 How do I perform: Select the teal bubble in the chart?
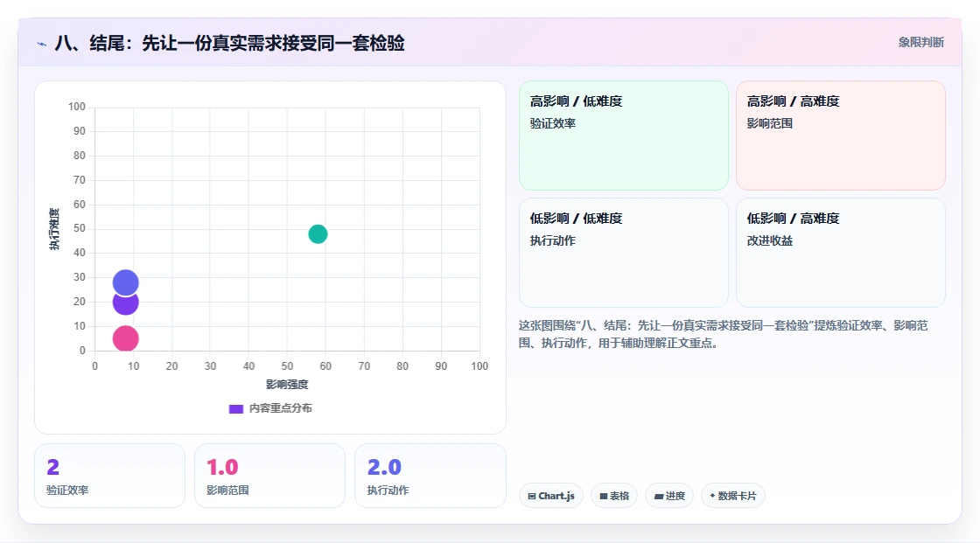pos(318,234)
